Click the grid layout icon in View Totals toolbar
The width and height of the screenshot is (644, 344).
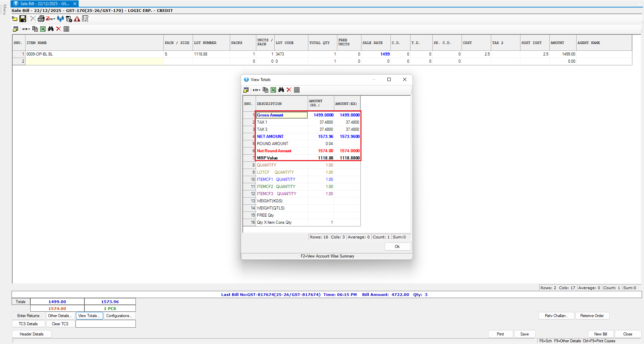297,90
